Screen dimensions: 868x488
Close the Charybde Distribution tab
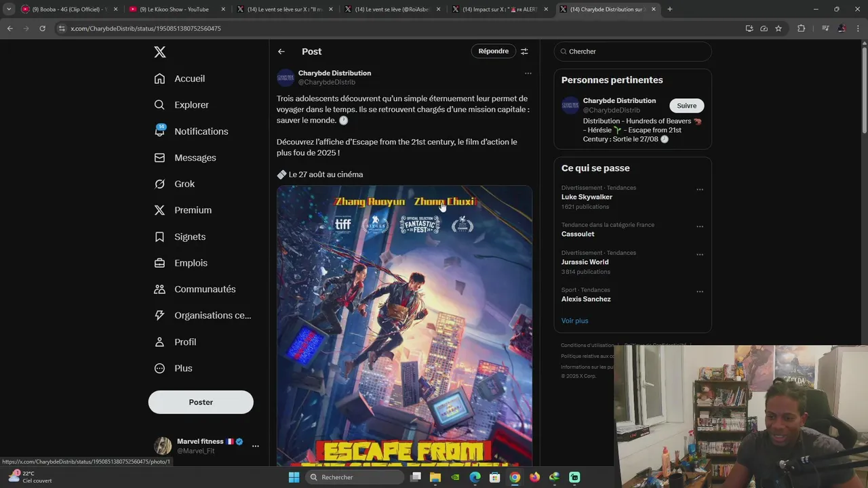click(654, 9)
